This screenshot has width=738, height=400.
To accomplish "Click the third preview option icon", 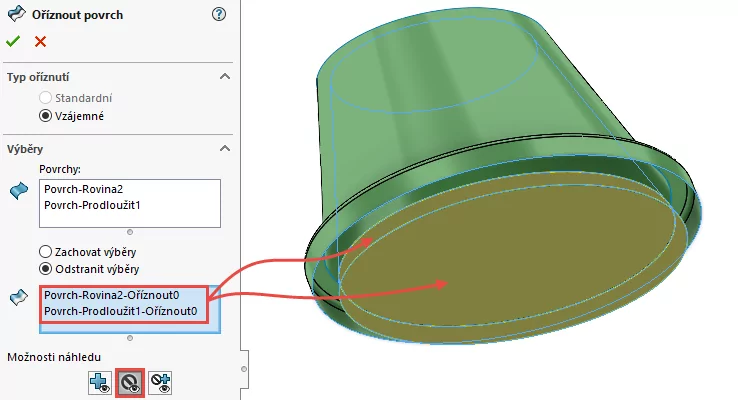I will point(160,381).
